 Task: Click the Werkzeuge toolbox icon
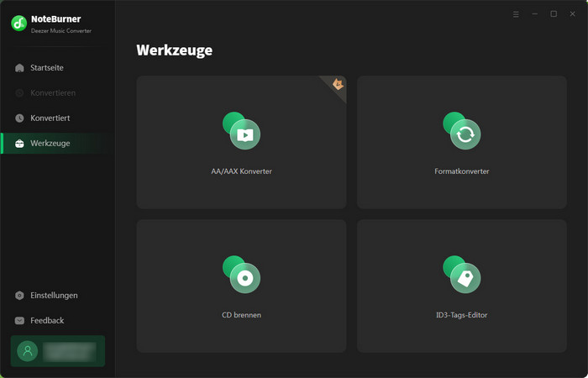19,144
